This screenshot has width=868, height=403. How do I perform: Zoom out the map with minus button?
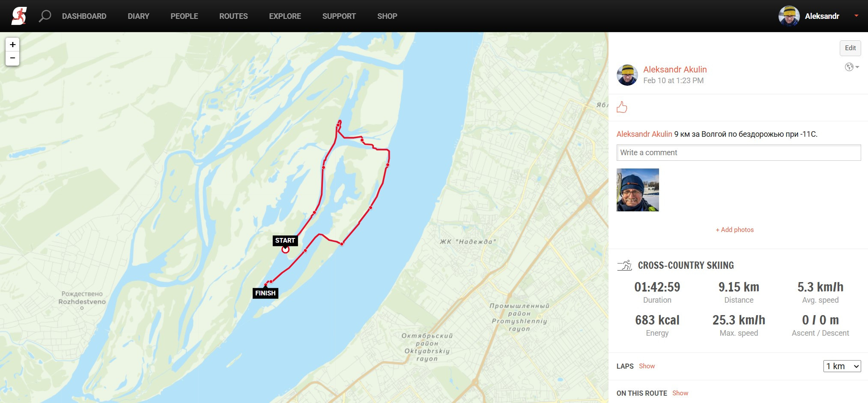pyautogui.click(x=12, y=58)
